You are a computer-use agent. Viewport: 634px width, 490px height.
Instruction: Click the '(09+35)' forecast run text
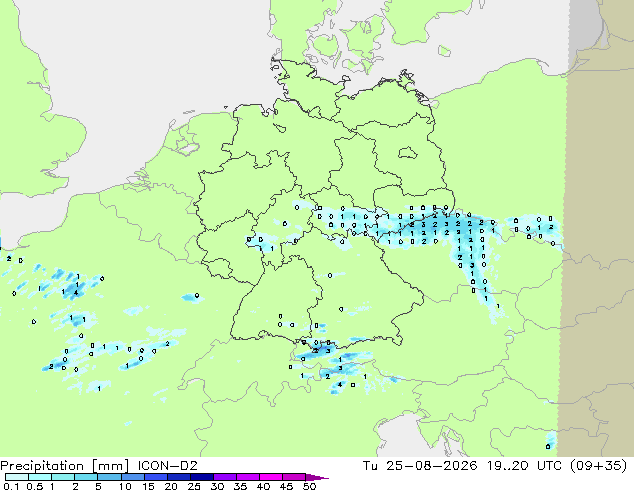click(x=598, y=466)
